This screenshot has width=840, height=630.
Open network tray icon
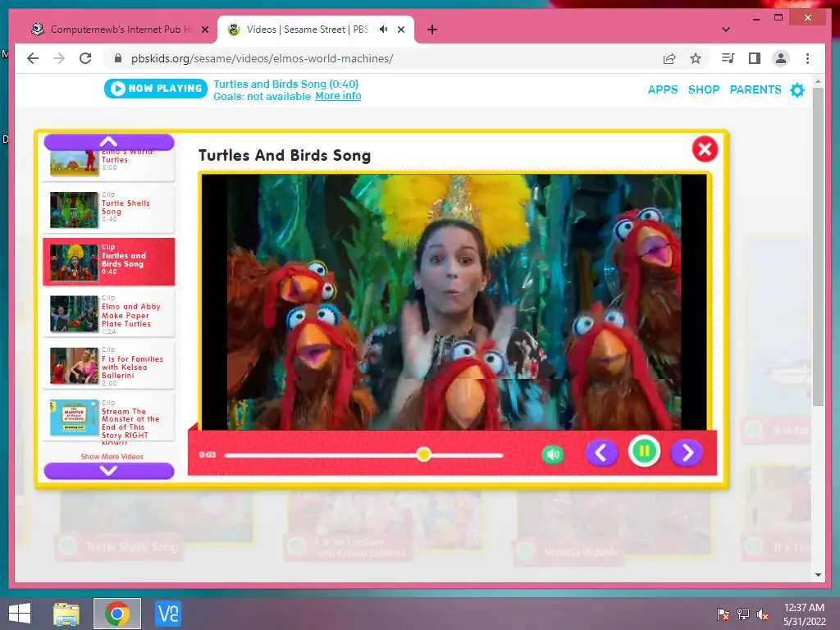coord(743,614)
